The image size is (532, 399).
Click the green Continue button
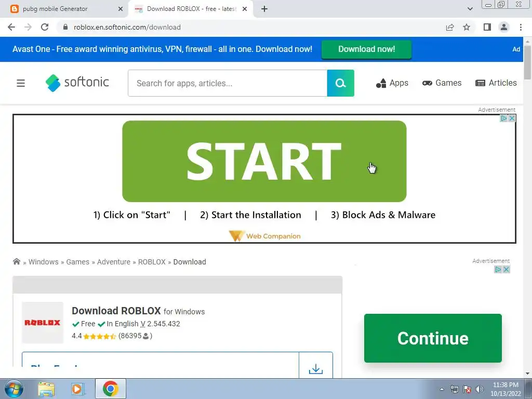coord(433,338)
